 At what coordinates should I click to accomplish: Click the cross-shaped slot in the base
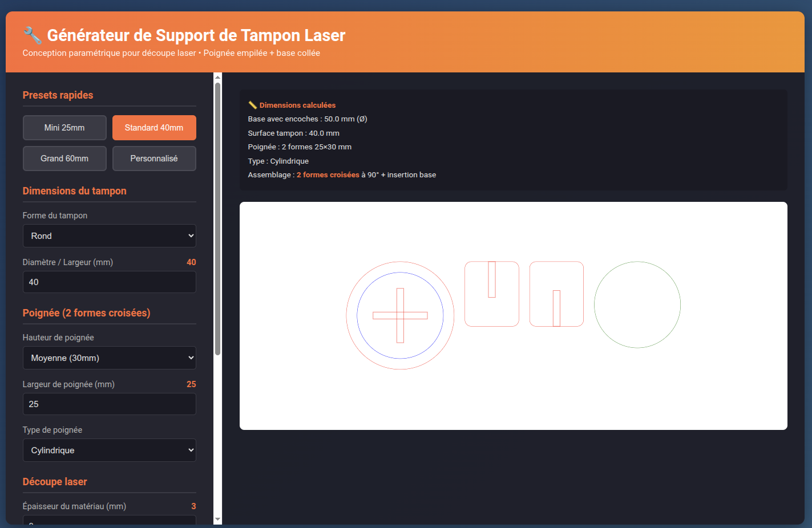(400, 315)
